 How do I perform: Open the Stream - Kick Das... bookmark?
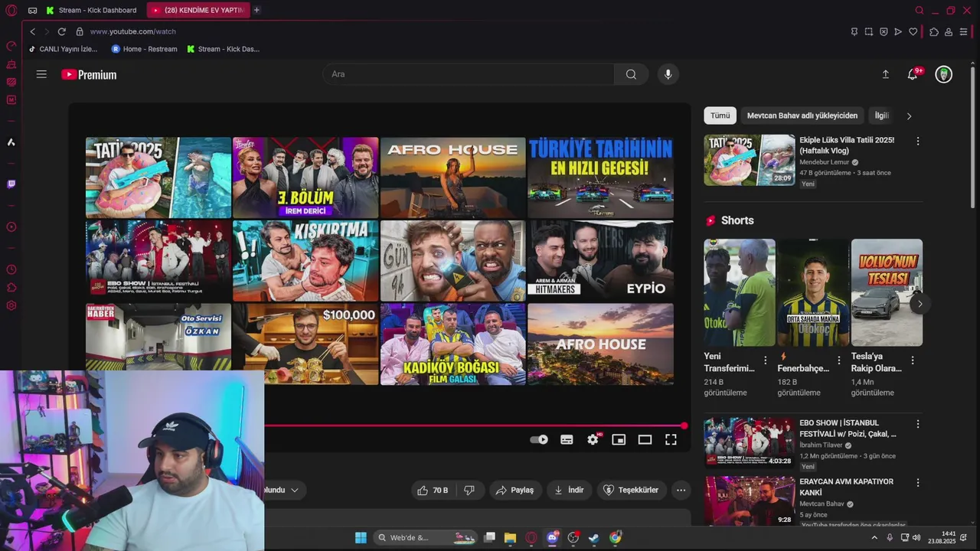(223, 49)
